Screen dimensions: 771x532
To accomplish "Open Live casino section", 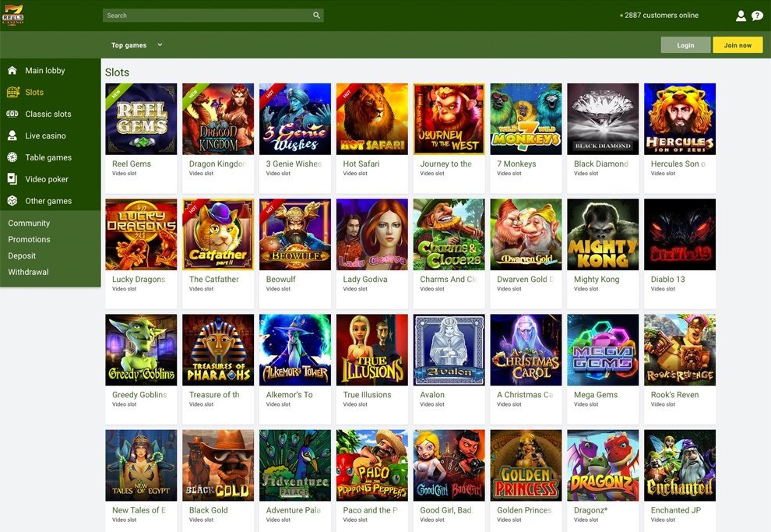I will [x=45, y=136].
